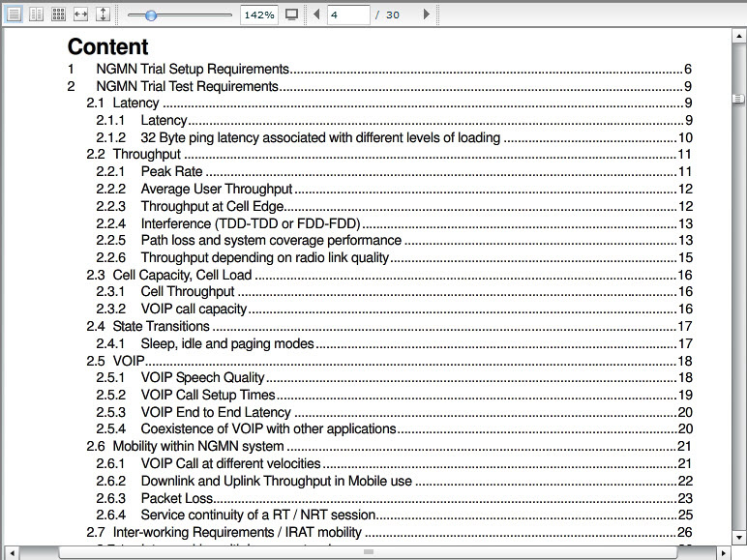Click the 142% zoom percentage field
Image resolution: width=747 pixels, height=560 pixels.
point(258,15)
